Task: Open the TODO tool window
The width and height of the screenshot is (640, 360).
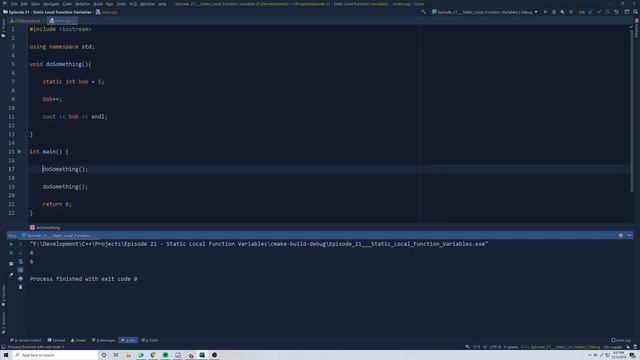Action: tap(150, 340)
